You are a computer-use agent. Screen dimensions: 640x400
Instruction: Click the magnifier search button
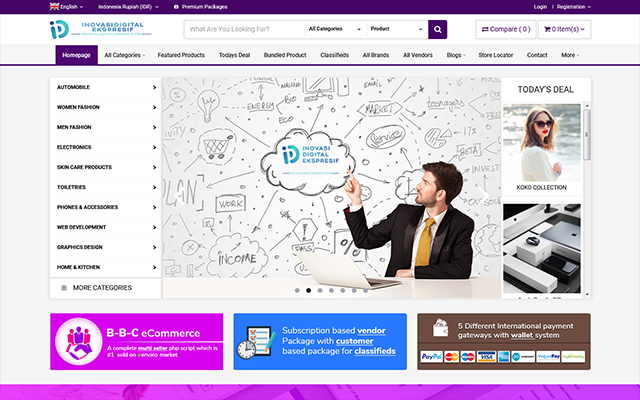coord(437,29)
